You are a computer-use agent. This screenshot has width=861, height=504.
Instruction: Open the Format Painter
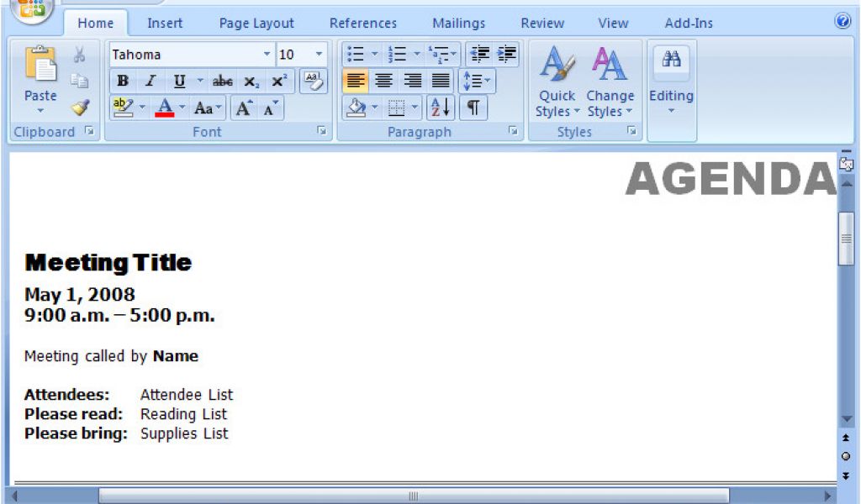pyautogui.click(x=79, y=106)
